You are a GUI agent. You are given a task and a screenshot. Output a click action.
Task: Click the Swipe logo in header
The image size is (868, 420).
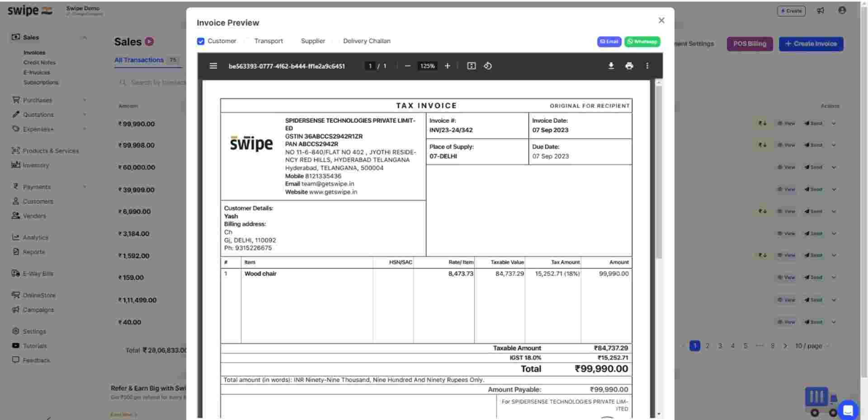[30, 10]
